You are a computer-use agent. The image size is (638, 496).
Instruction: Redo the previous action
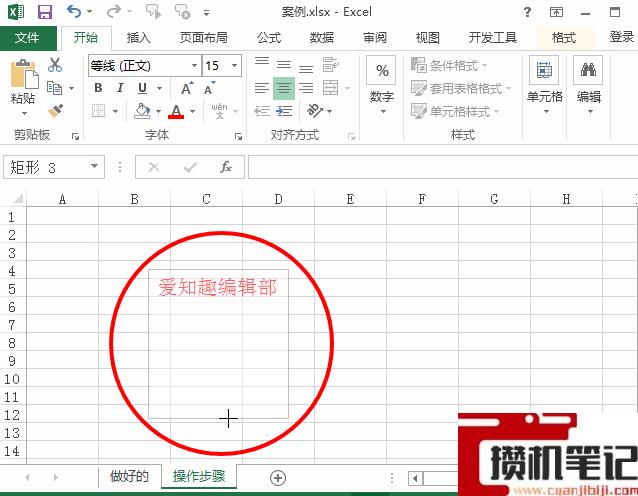[x=114, y=11]
